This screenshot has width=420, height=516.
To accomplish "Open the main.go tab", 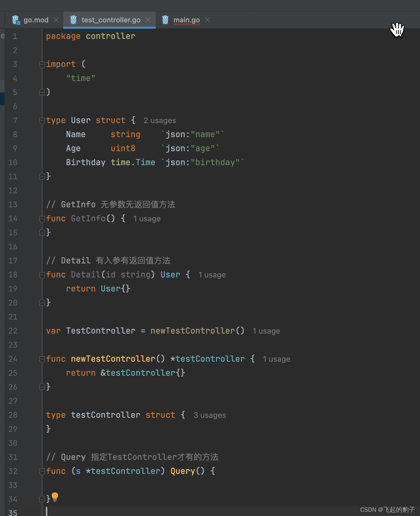I will pyautogui.click(x=186, y=20).
